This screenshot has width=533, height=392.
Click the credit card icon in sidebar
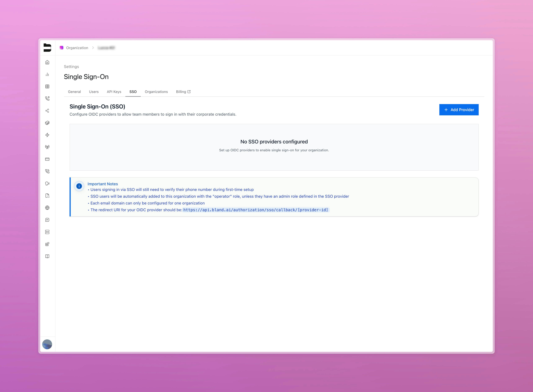click(x=47, y=159)
